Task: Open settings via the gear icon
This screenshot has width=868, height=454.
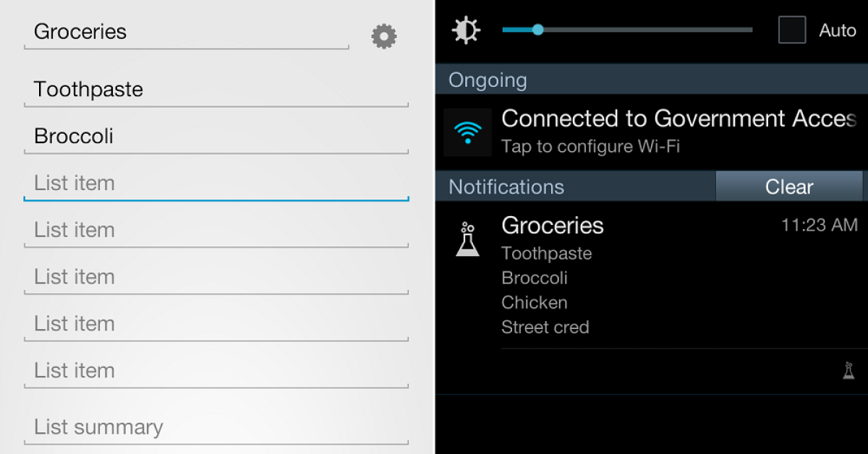Action: coord(384,36)
